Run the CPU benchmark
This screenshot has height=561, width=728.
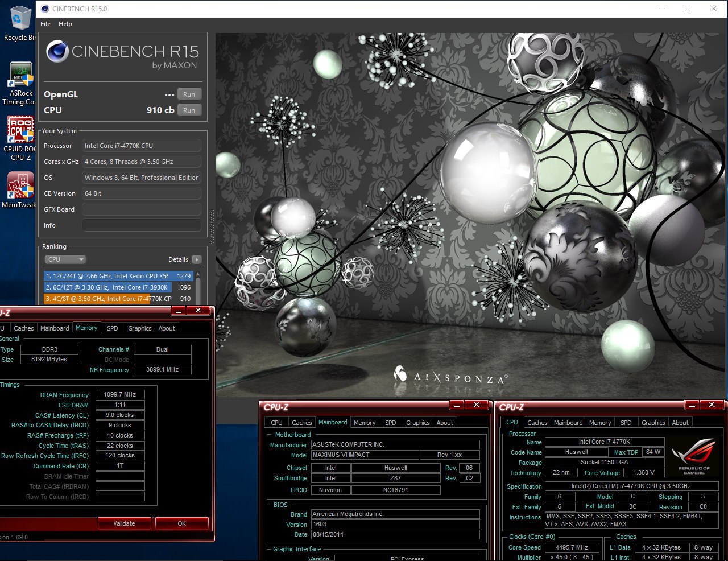189,110
